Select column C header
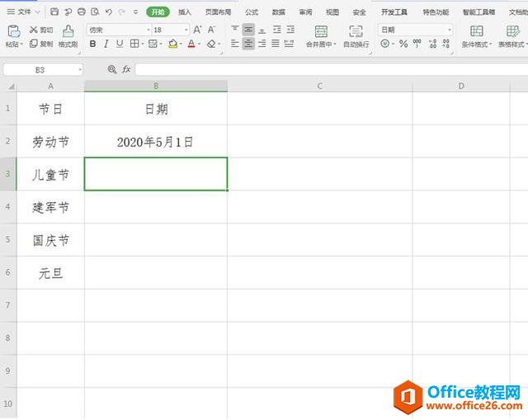The image size is (528, 420). 319,86
